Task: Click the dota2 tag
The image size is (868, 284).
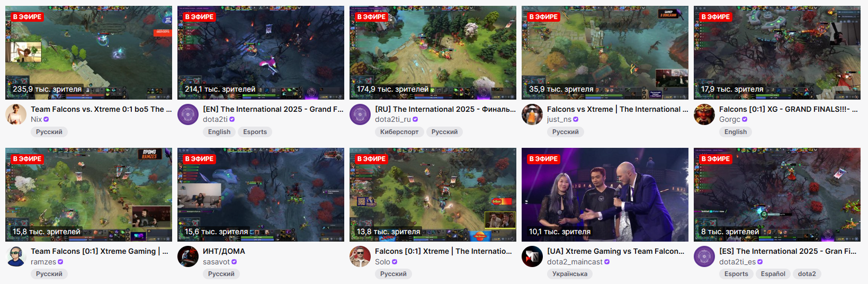Action: pyautogui.click(x=807, y=274)
